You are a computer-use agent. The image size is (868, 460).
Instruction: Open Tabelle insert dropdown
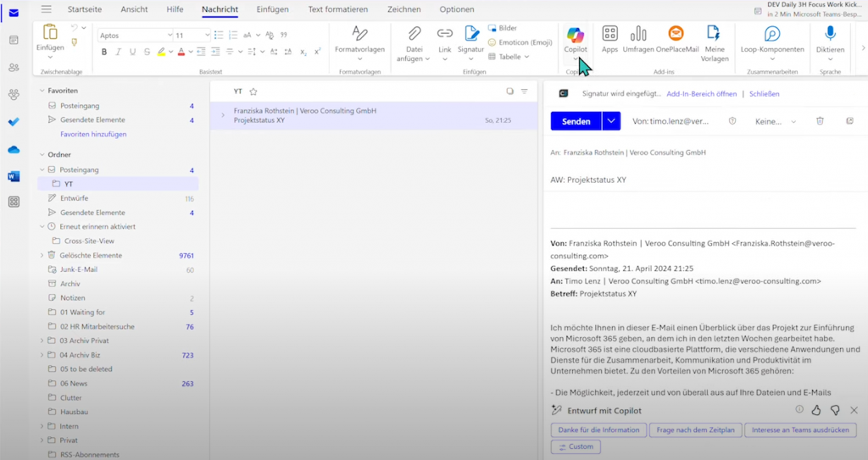coord(509,57)
